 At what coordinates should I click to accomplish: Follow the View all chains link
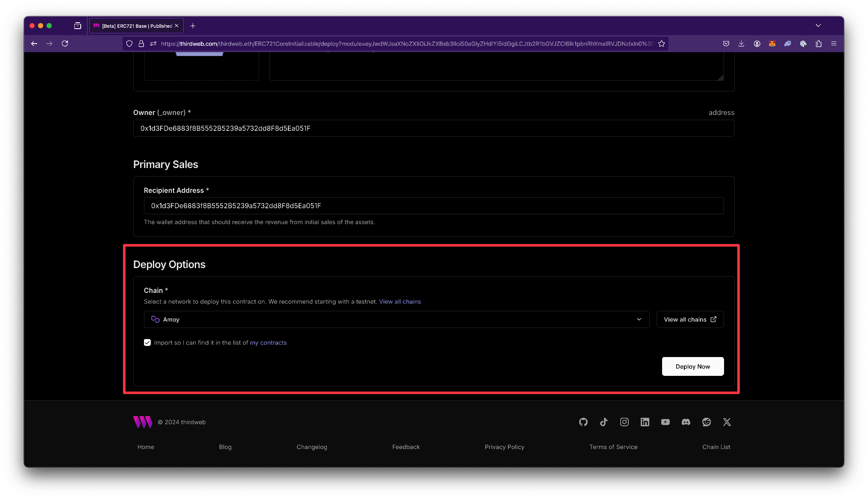pyautogui.click(x=400, y=301)
